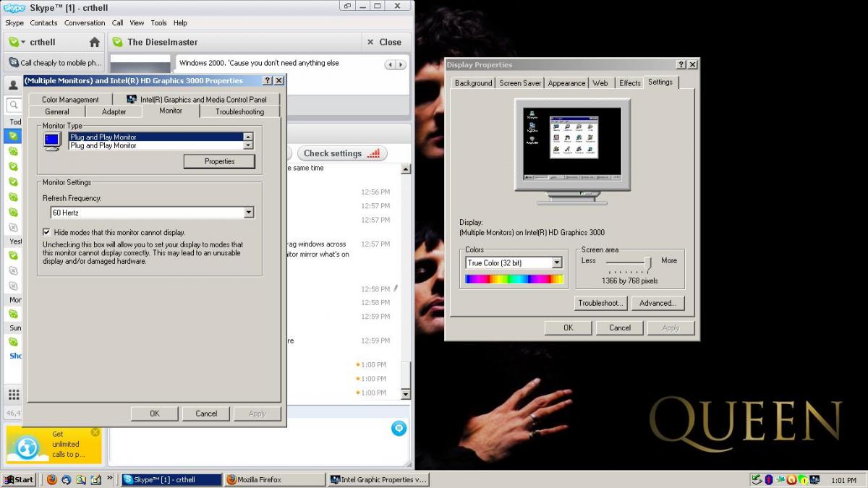
Task: Open the Call menu in Skype
Action: click(117, 22)
